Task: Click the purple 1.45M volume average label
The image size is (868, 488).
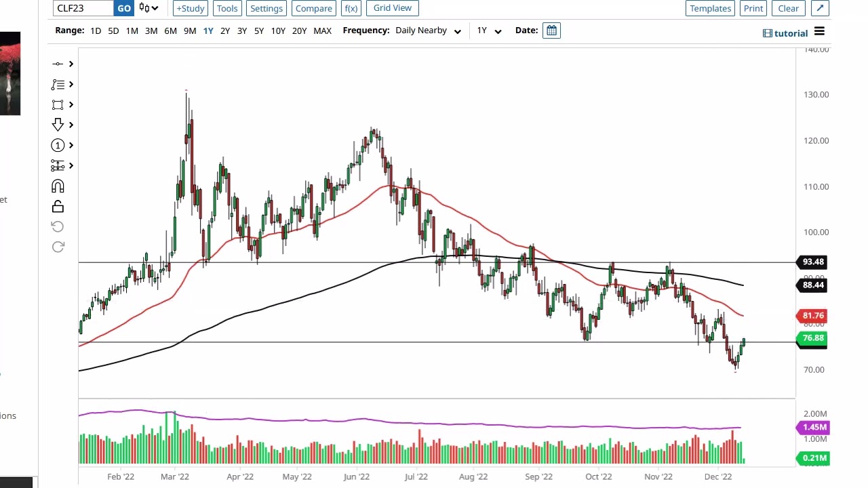Action: click(813, 427)
